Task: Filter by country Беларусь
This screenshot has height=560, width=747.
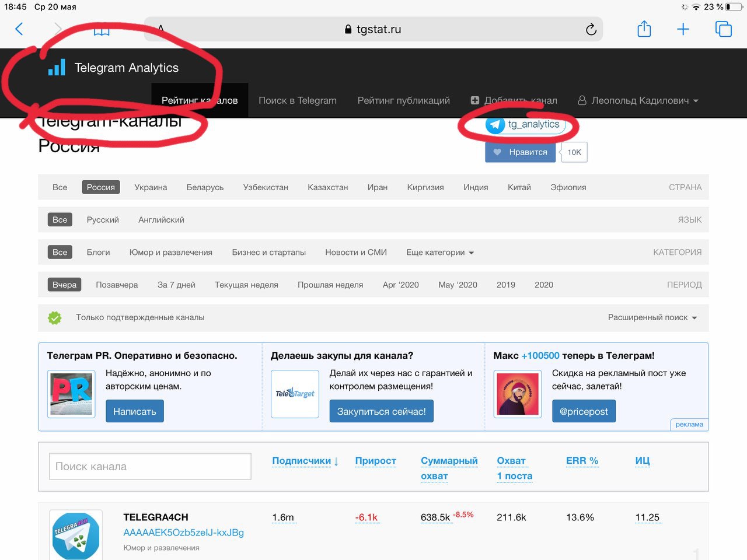Action: coord(205,187)
